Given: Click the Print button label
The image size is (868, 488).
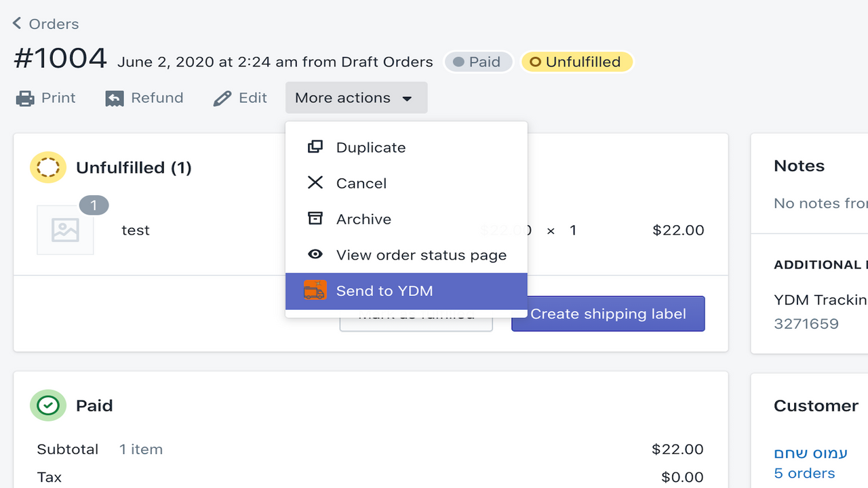Looking at the screenshot, I should (x=58, y=98).
